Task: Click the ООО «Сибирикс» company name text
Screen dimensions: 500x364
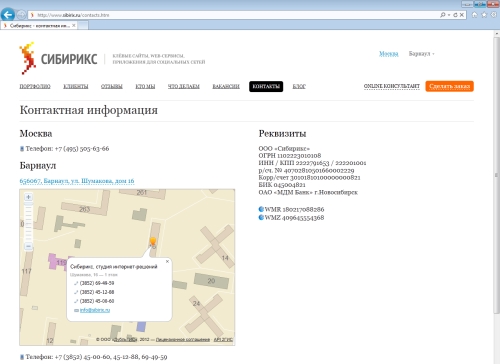Action: pyautogui.click(x=284, y=148)
